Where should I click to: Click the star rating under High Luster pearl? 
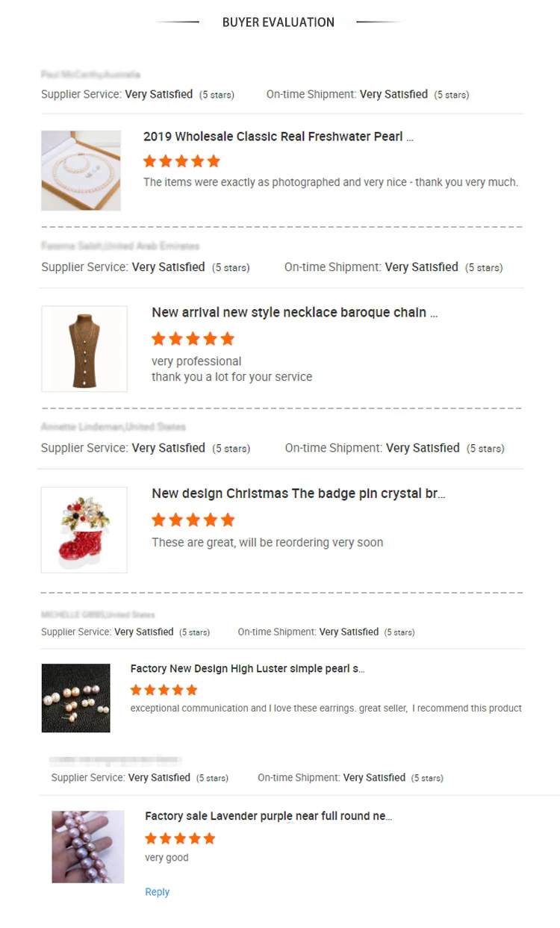[x=164, y=690]
